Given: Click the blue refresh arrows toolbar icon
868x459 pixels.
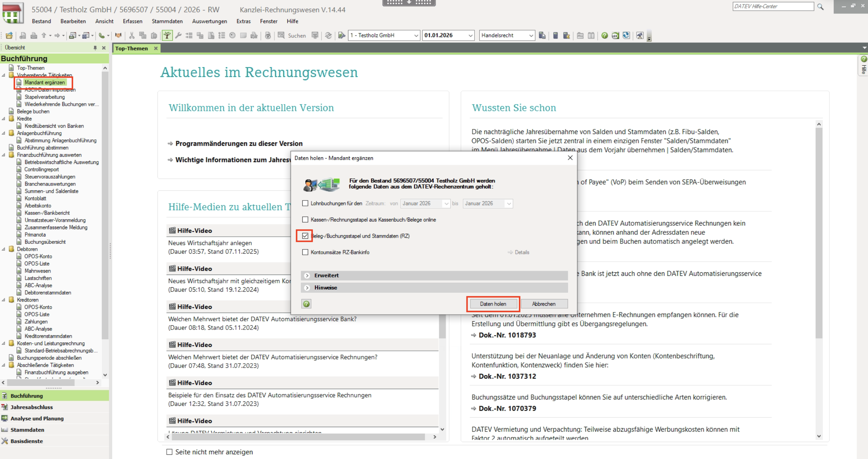Looking at the screenshot, I should pyautogui.click(x=626, y=35).
